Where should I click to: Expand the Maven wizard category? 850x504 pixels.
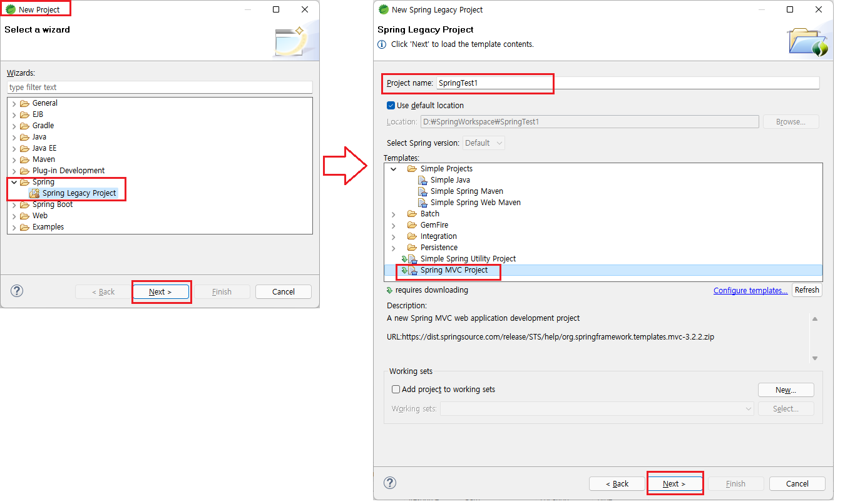[14, 159]
